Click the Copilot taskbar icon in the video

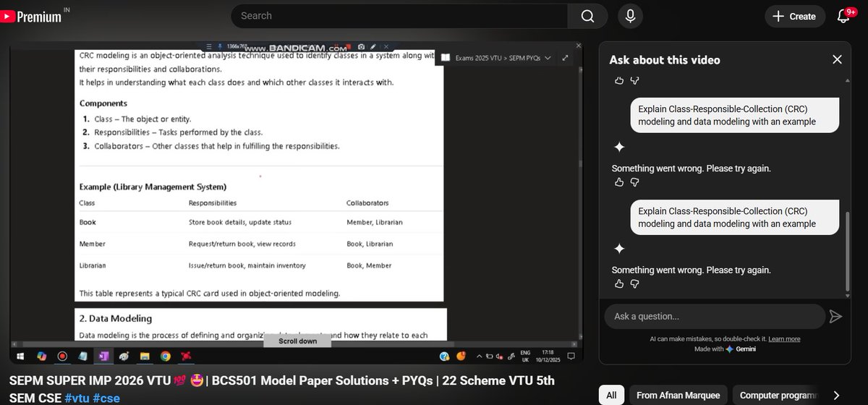(41, 357)
